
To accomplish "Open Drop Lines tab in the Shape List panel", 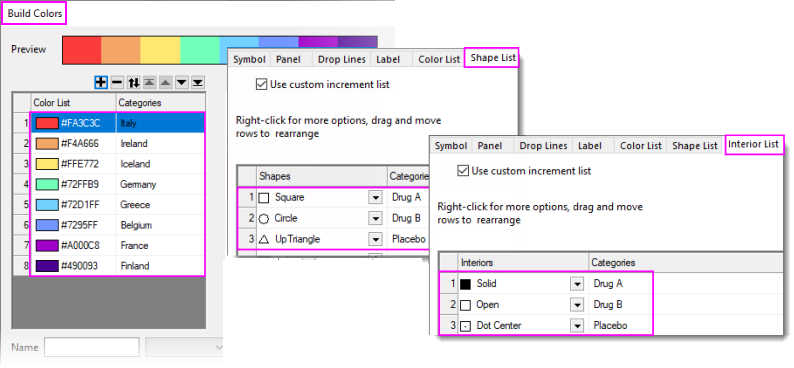I will click(342, 59).
